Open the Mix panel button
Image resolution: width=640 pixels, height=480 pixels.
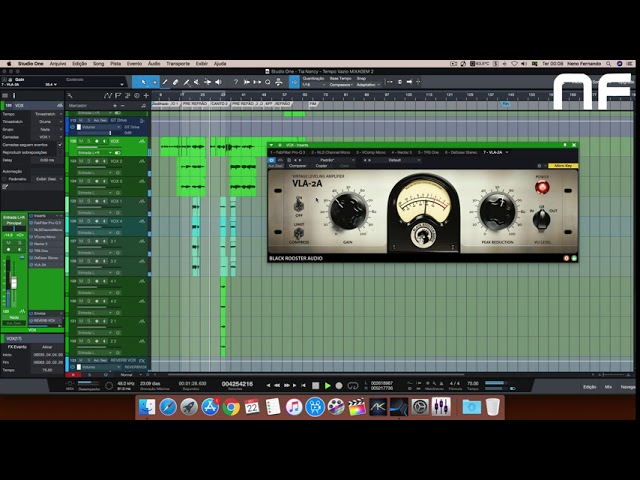coord(608,387)
